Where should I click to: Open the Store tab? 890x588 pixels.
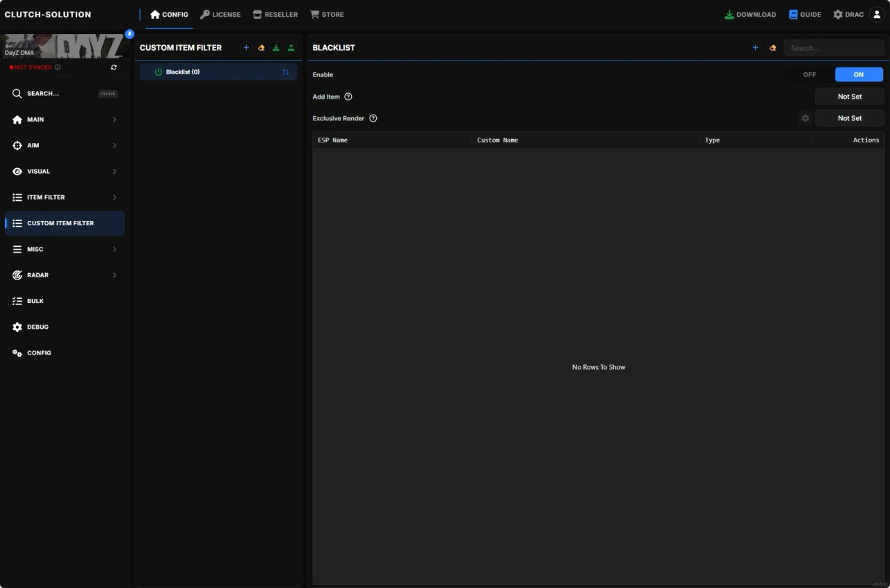[x=327, y=15]
